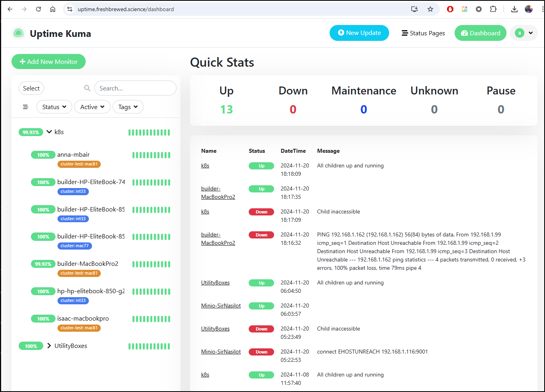Expand the UtilityBoxes monitor group
This screenshot has height=392, width=545.
click(x=49, y=346)
